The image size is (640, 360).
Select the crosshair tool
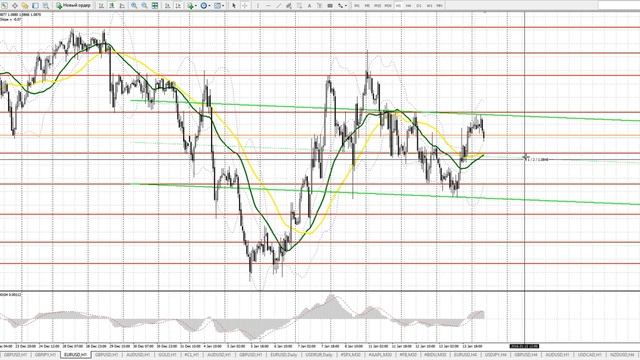pyautogui.click(x=244, y=6)
